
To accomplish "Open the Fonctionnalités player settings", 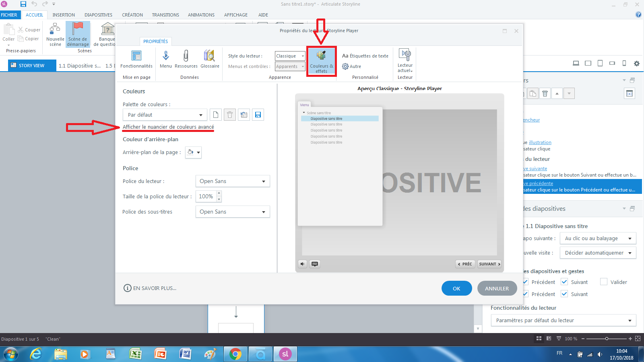I will pyautogui.click(x=136, y=59).
